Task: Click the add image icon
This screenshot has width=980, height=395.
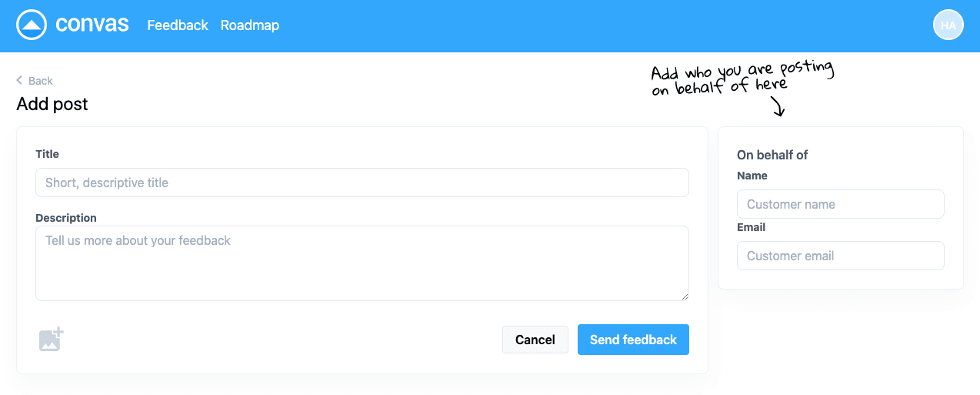Action: click(x=52, y=340)
